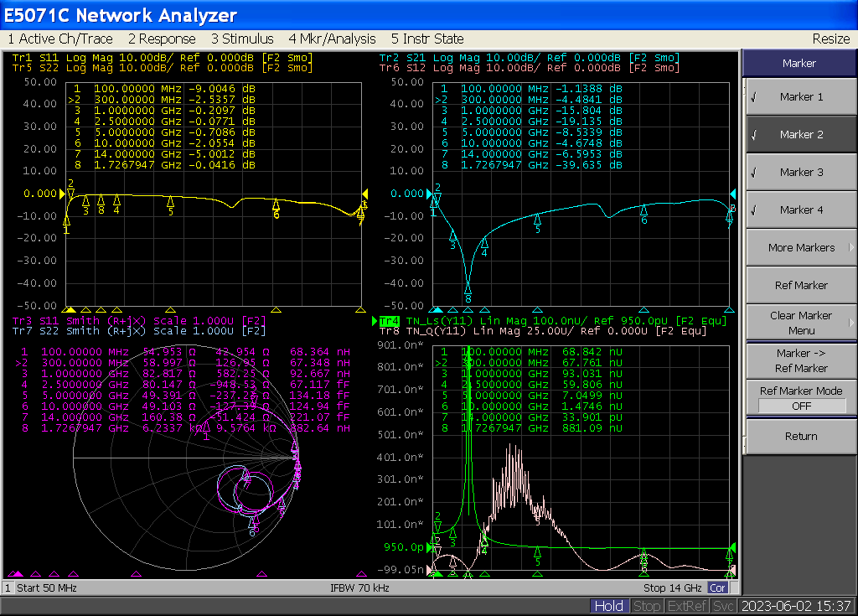This screenshot has height=616, width=858.
Task: Select the Tr7 S22 Smith trace label
Action: (x=139, y=331)
